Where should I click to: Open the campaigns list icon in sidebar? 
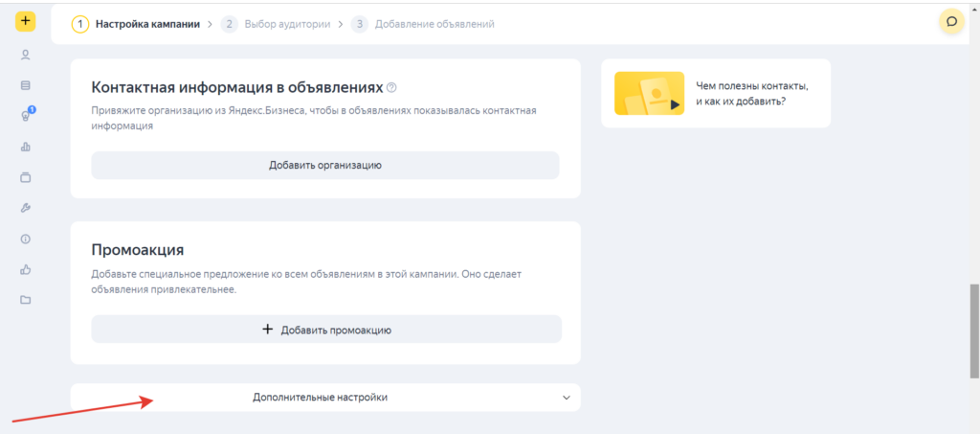click(x=26, y=85)
